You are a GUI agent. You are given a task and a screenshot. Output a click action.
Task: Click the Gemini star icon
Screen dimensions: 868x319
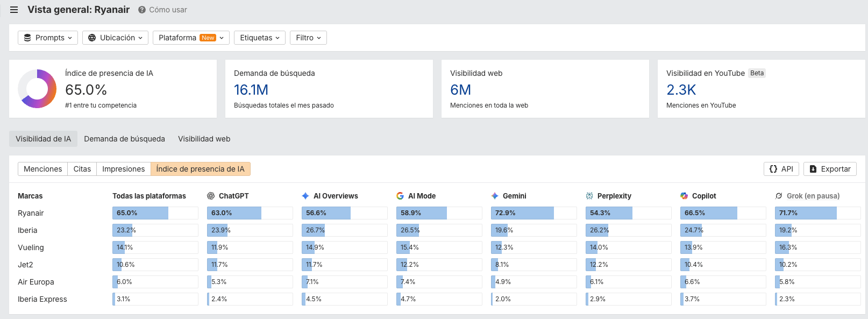(x=495, y=196)
